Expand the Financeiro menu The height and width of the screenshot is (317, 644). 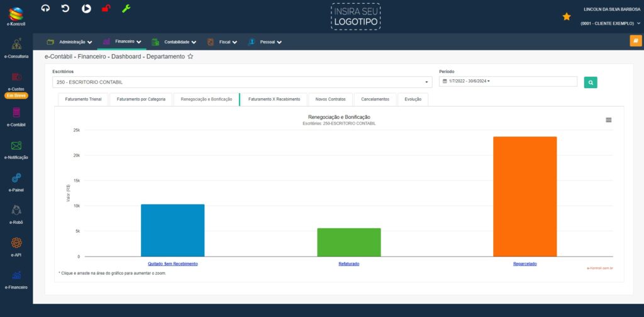point(122,42)
